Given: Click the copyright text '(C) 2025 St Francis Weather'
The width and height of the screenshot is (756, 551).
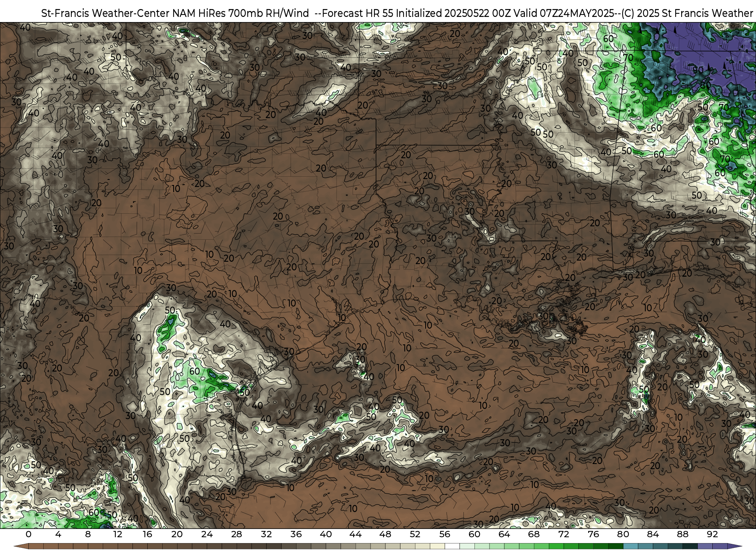Looking at the screenshot, I should pos(687,13).
